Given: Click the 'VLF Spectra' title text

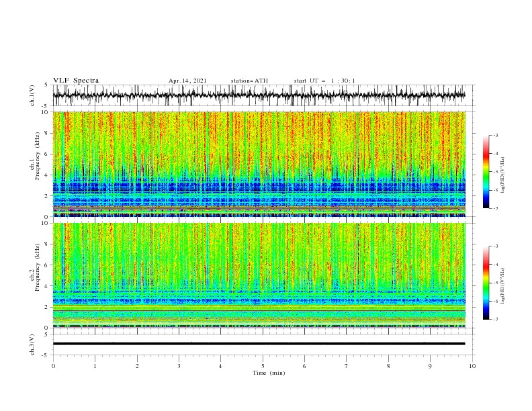Looking at the screenshot, I should pos(76,81).
